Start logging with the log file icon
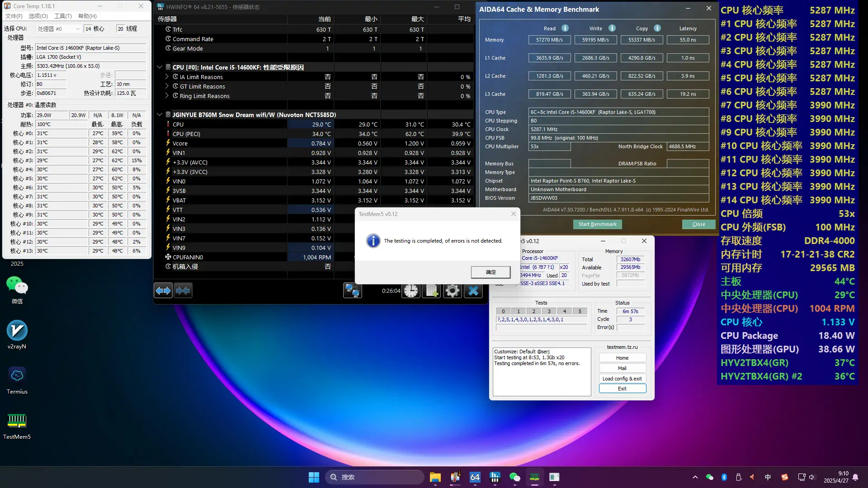This screenshot has width=868, height=488. tap(432, 291)
